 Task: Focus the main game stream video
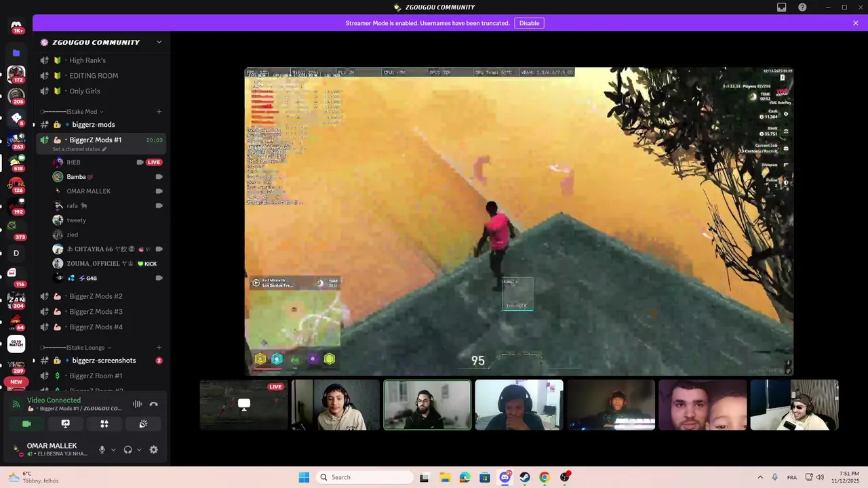coord(519,221)
